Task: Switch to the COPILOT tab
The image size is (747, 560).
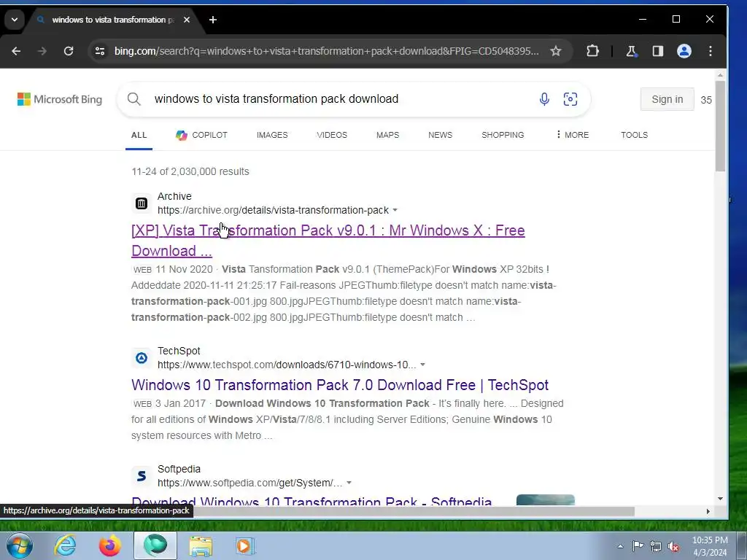Action: click(201, 135)
